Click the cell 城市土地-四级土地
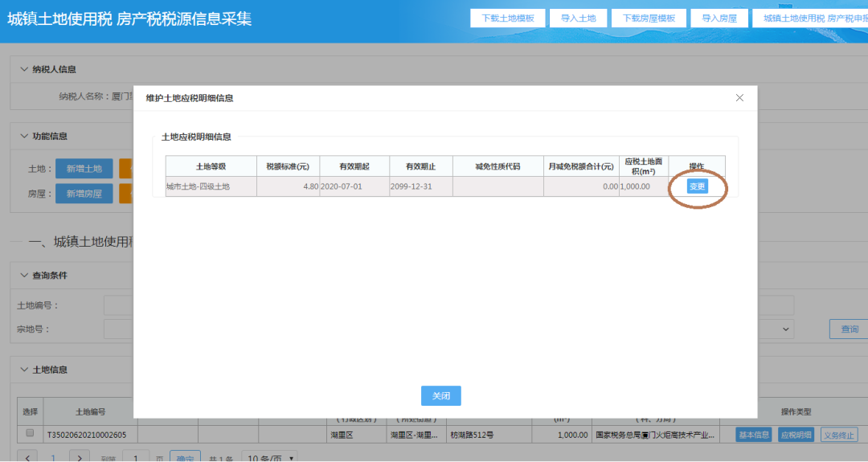This screenshot has width=868, height=462. 211,186
